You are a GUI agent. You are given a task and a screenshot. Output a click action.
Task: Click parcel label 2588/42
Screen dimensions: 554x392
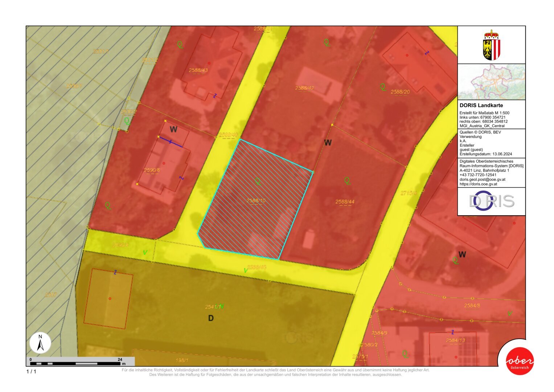pos(304,88)
